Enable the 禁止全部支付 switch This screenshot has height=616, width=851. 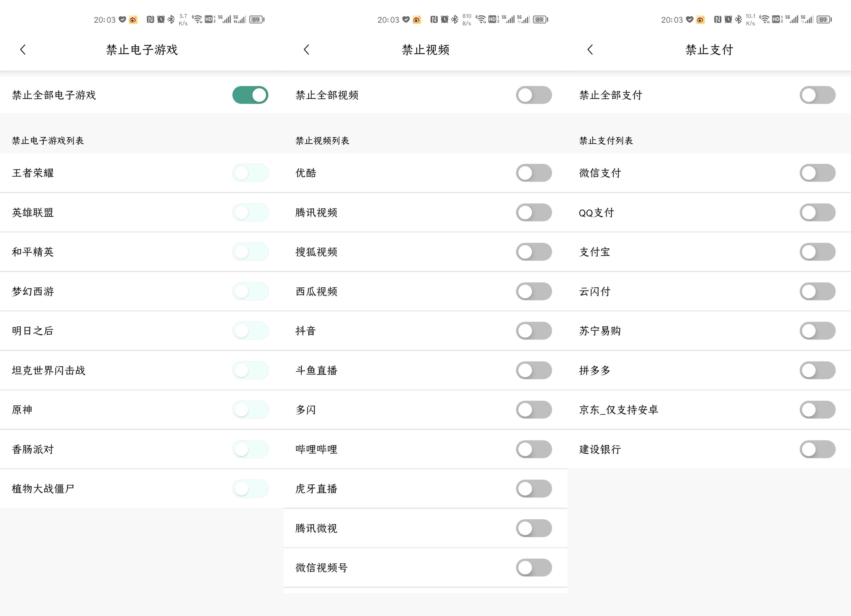(818, 95)
